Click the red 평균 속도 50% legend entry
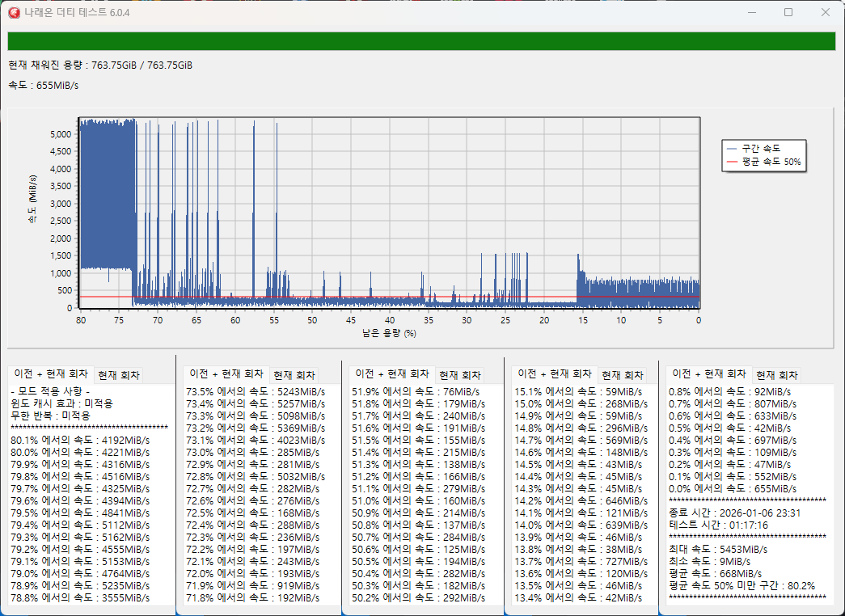This screenshot has width=845, height=616. click(x=763, y=162)
